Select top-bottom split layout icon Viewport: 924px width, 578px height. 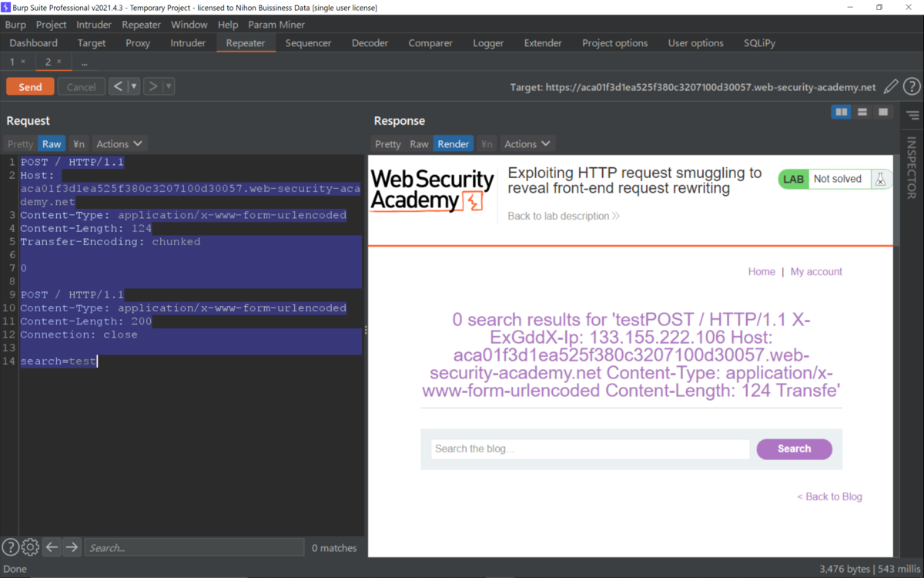(x=862, y=113)
